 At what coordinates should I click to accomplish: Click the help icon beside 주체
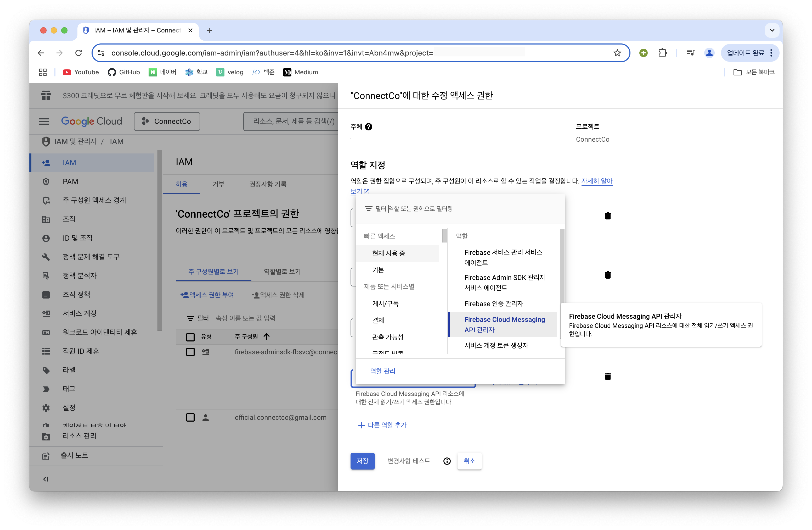coord(369,127)
